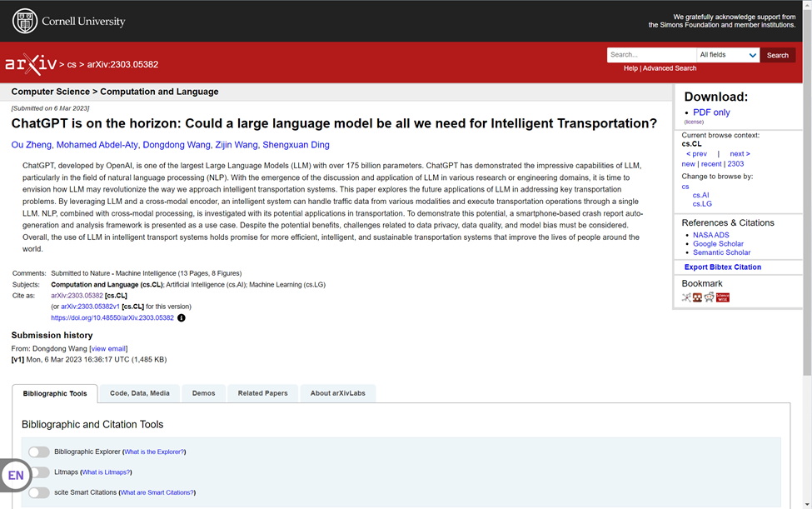The height and width of the screenshot is (509, 812).
Task: Switch to the Related Papers tab
Action: (x=262, y=393)
